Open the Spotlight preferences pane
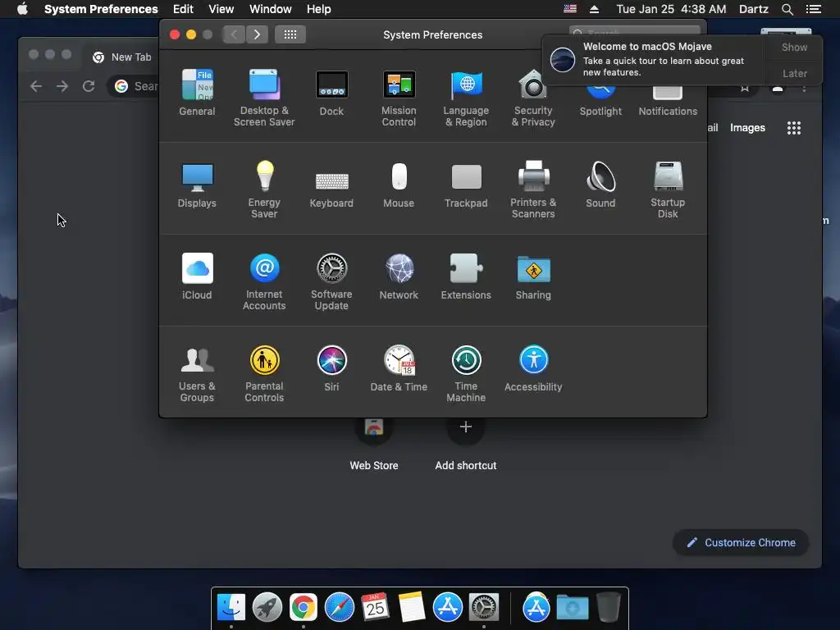 pos(600,102)
